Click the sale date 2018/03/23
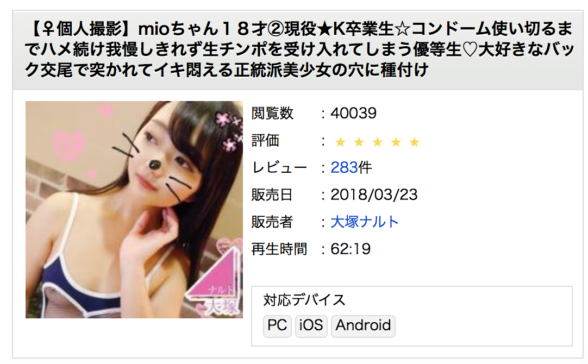The height and width of the screenshot is (364, 588). [374, 194]
